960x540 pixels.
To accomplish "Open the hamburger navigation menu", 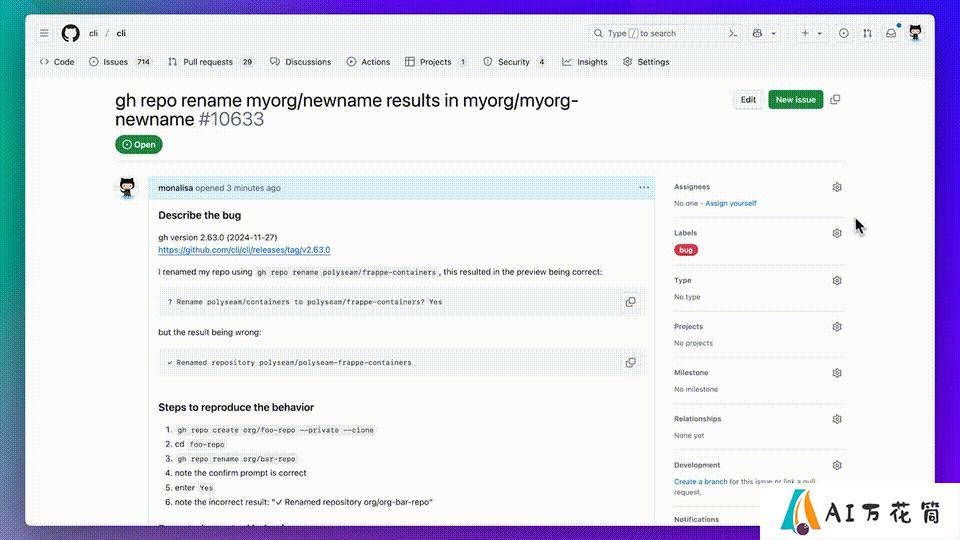I will (44, 33).
